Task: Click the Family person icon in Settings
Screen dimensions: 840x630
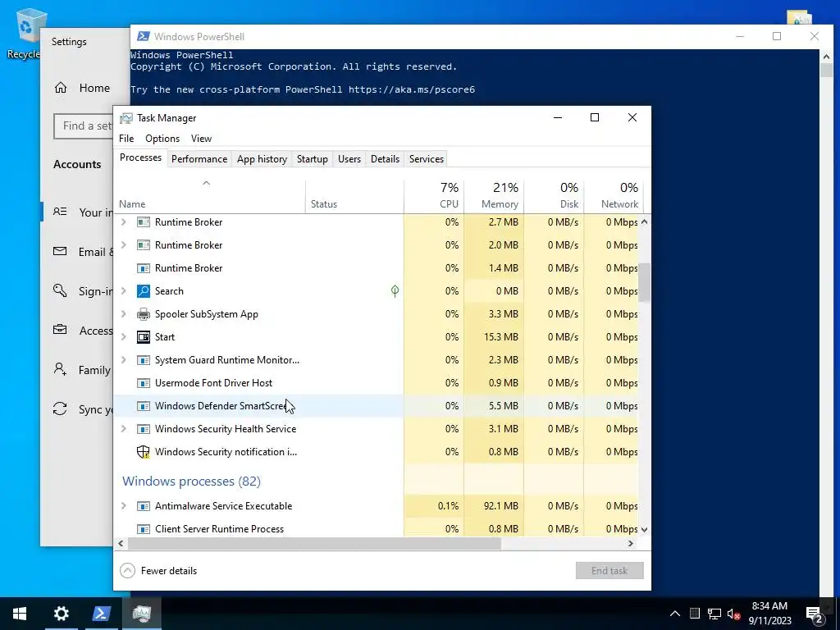Action: [x=60, y=369]
